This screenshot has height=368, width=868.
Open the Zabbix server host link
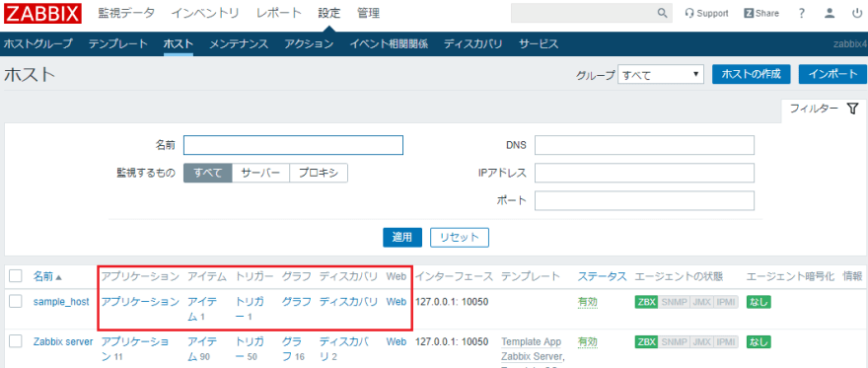(x=62, y=342)
